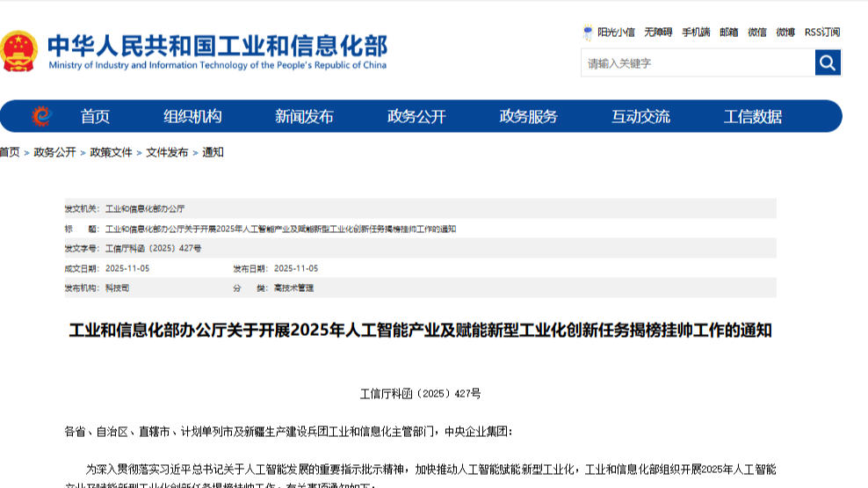
Task: Navigate to 互动交流 section
Action: click(x=640, y=116)
